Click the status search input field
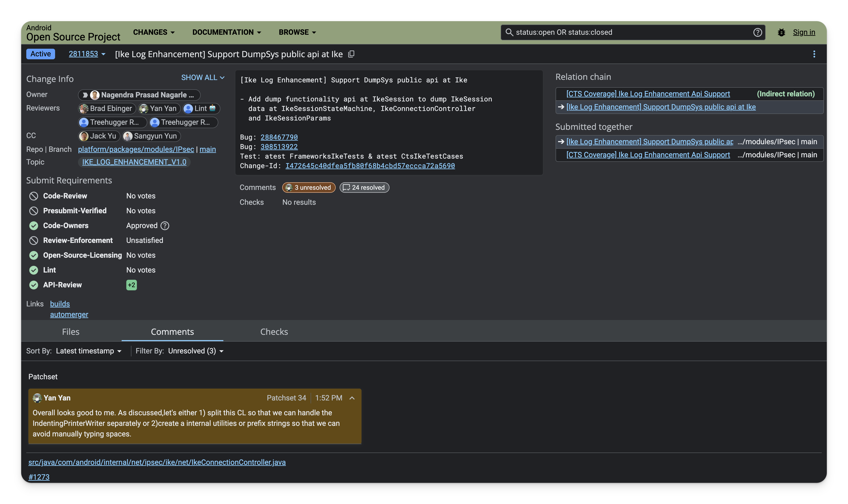Image resolution: width=848 pixels, height=504 pixels. pyautogui.click(x=612, y=32)
